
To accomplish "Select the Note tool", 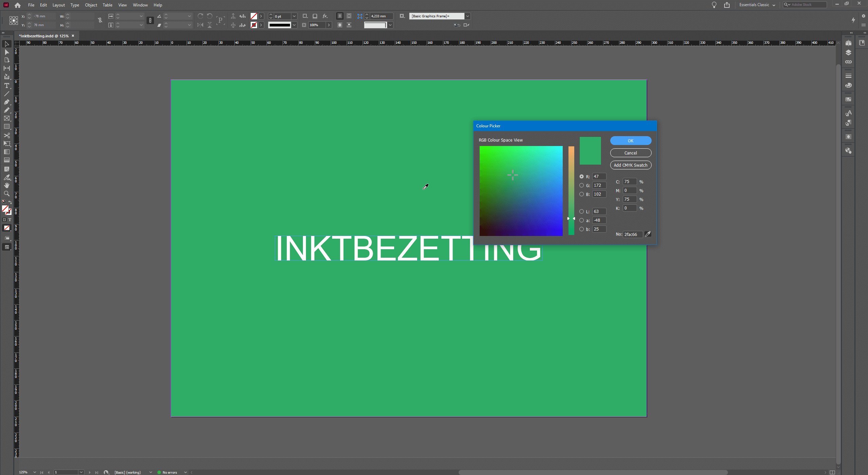I will [6, 169].
